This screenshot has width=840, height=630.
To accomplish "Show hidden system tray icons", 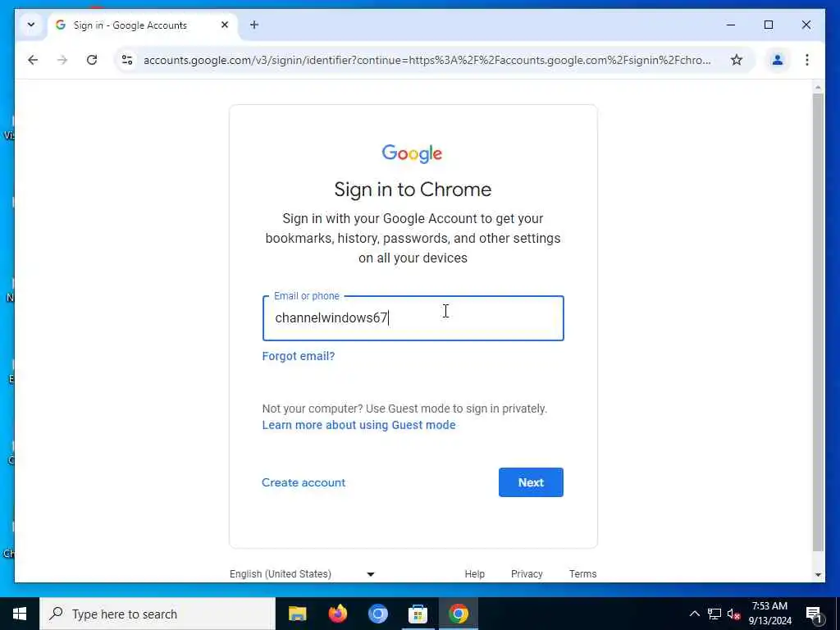I will [x=694, y=614].
